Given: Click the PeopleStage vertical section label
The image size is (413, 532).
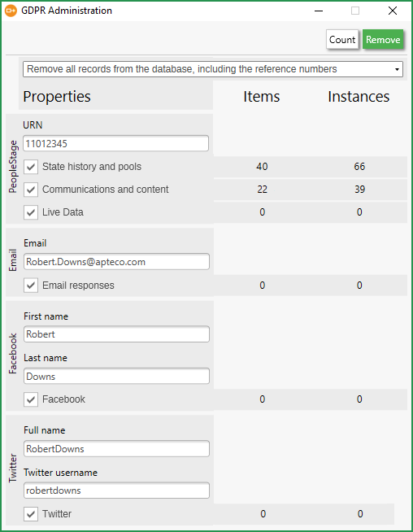Looking at the screenshot, I should point(13,167).
